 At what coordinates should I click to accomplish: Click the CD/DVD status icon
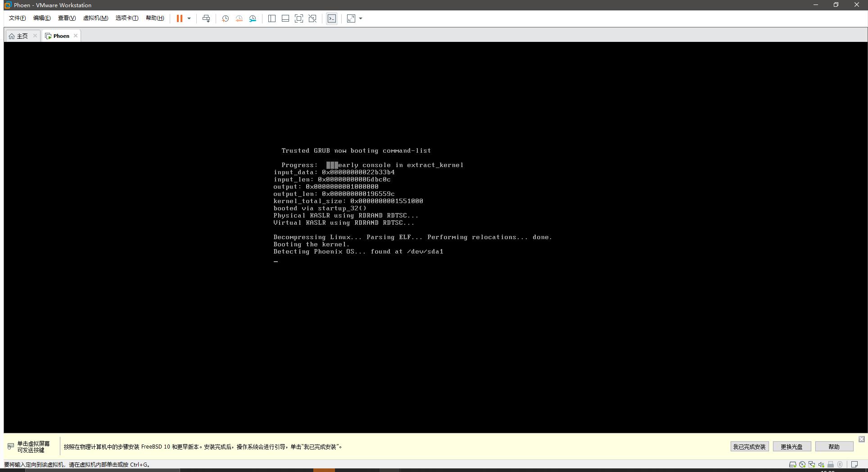[x=802, y=464]
